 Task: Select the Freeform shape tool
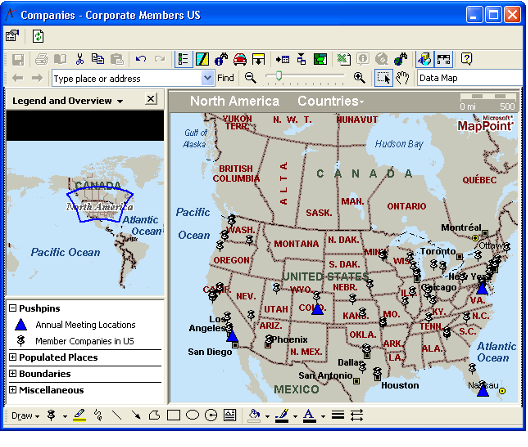point(154,415)
